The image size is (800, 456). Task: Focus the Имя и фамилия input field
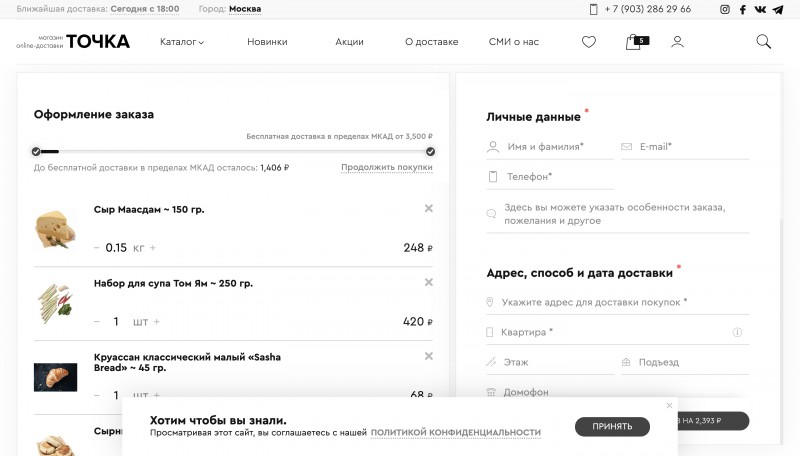pyautogui.click(x=552, y=147)
